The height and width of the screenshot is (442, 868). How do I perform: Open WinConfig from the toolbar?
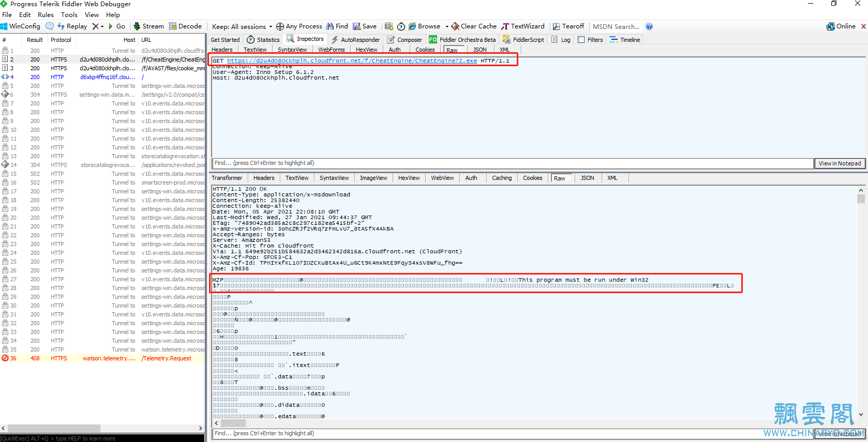point(21,26)
